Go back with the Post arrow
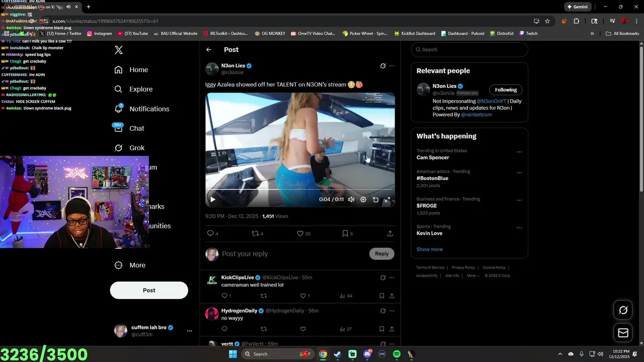Screen dimensions: 644x362 [209, 49]
